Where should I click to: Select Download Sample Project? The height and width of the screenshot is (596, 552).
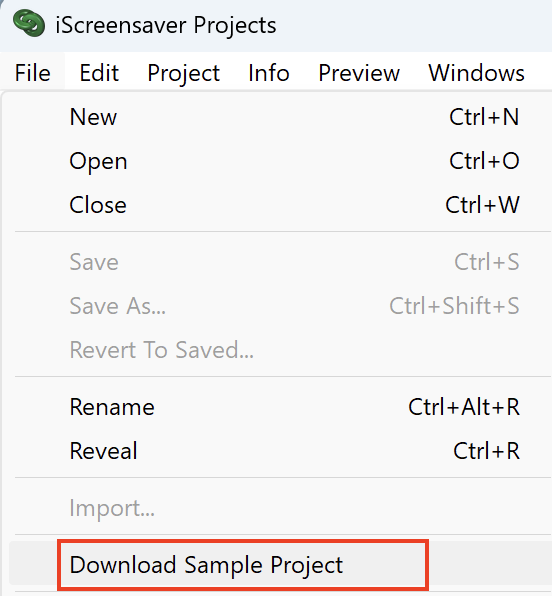click(280, 565)
